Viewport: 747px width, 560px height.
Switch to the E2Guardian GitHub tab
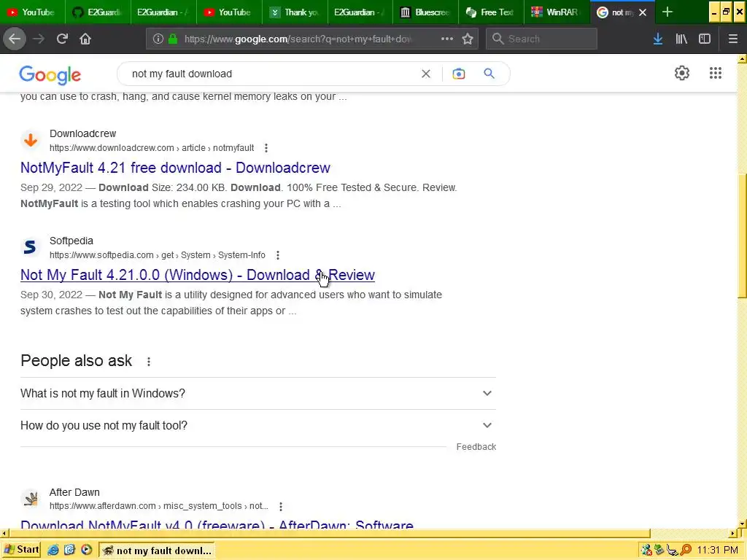[98, 12]
